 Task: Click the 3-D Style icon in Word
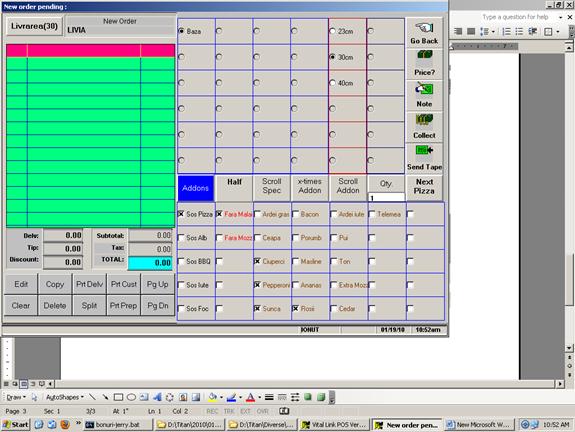[x=321, y=397]
